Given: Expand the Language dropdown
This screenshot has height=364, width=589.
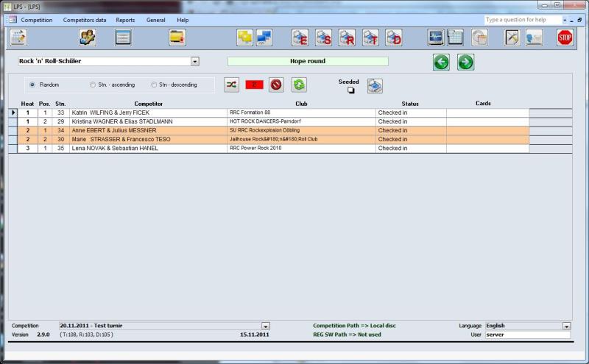Looking at the screenshot, I should pyautogui.click(x=566, y=326).
